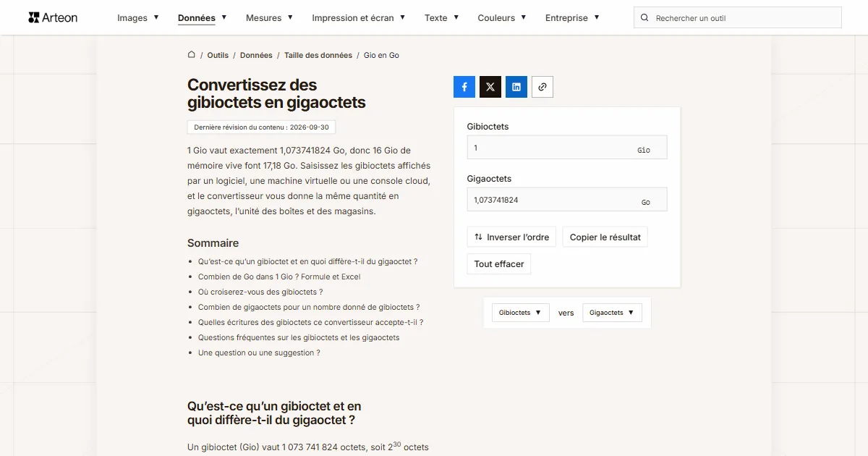Image resolution: width=868 pixels, height=456 pixels.
Task: Go to home via breadcrumb house icon
Action: (x=192, y=55)
